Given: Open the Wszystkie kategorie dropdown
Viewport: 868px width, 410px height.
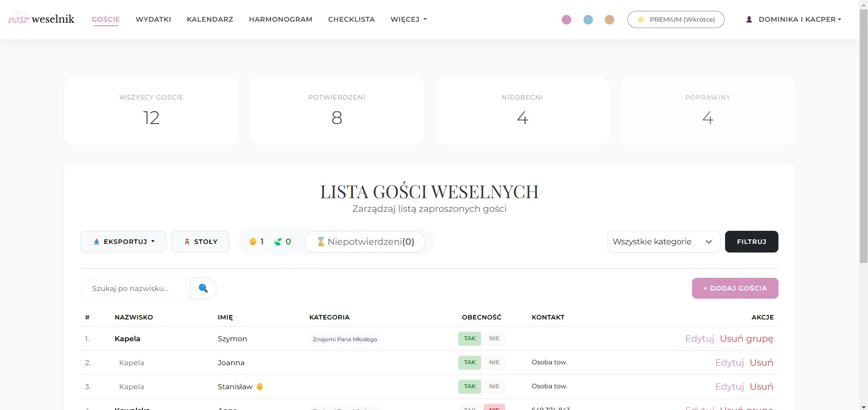Looking at the screenshot, I should point(664,242).
